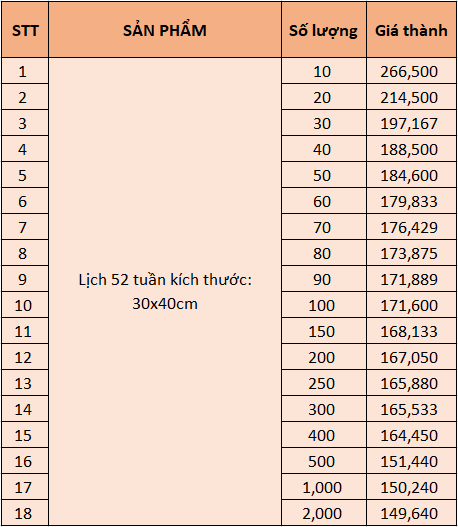Viewport: 458px width, 527px height.
Task: Click the merged cell Lịch 52 tuần
Action: tap(165, 291)
